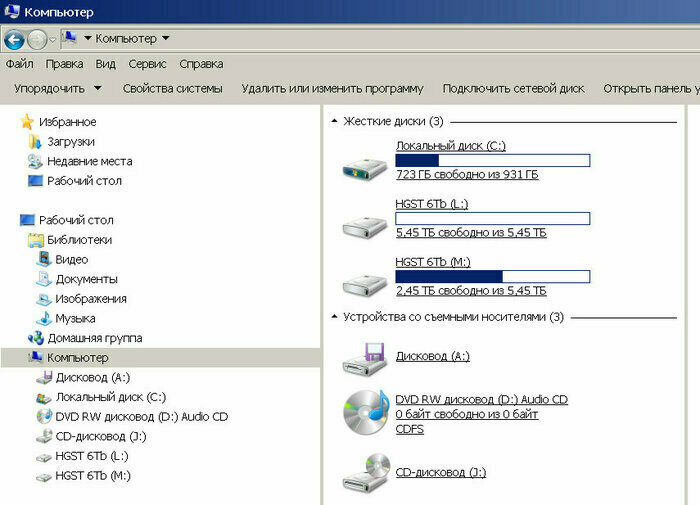The height and width of the screenshot is (505, 700).
Task: Open dropdown arrow before Компьютер in address bar
Action: 88,38
